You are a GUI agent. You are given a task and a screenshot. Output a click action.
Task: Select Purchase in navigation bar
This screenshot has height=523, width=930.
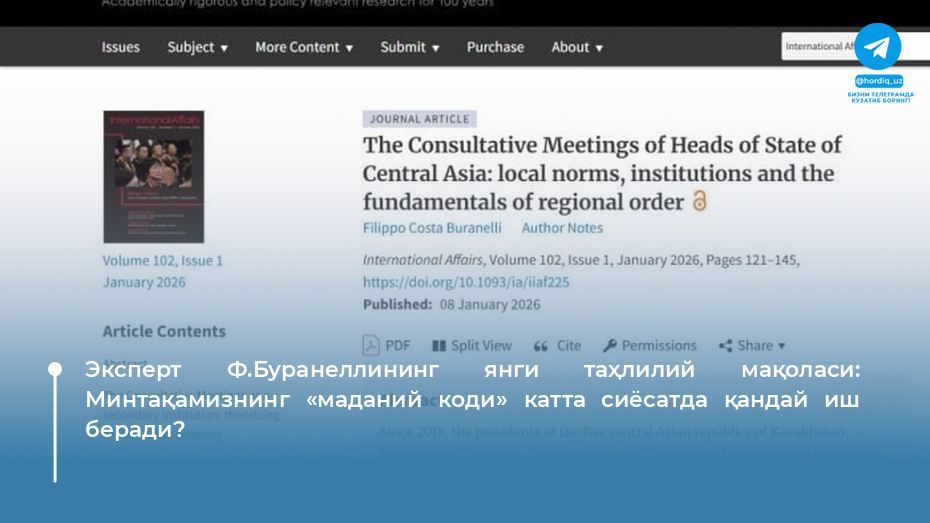pyautogui.click(x=495, y=47)
